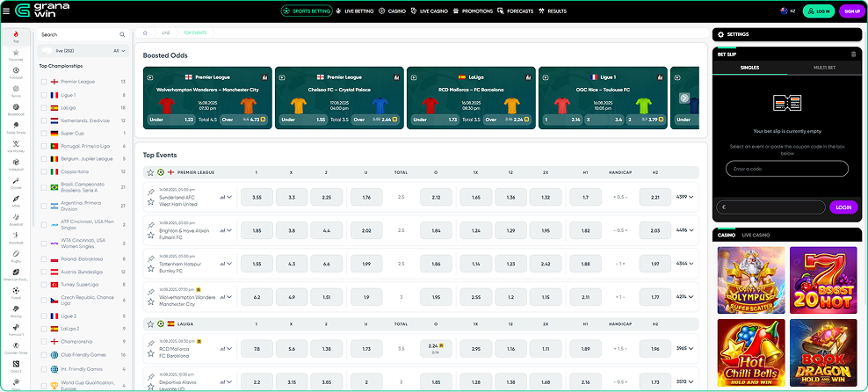
Task: Select Football in the sports sidebar
Action: (16, 73)
